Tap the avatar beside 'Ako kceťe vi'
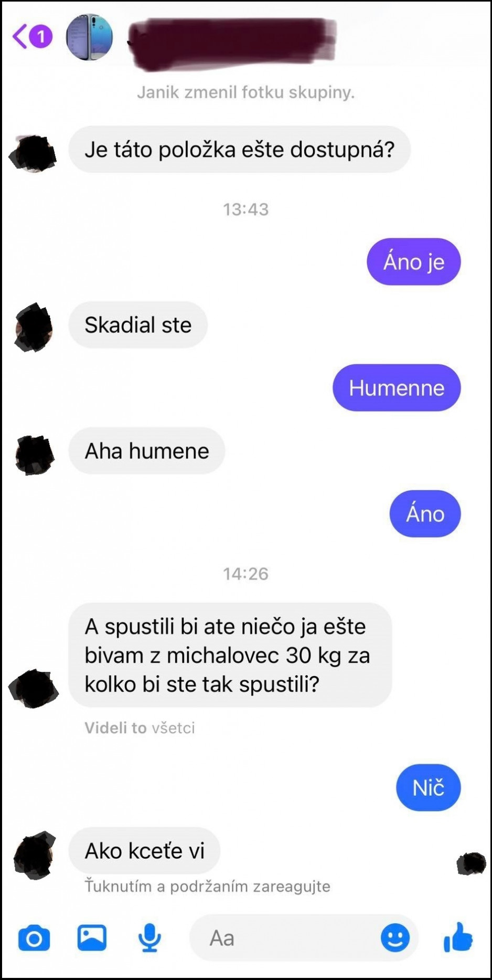492x980 pixels. pyautogui.click(x=35, y=856)
